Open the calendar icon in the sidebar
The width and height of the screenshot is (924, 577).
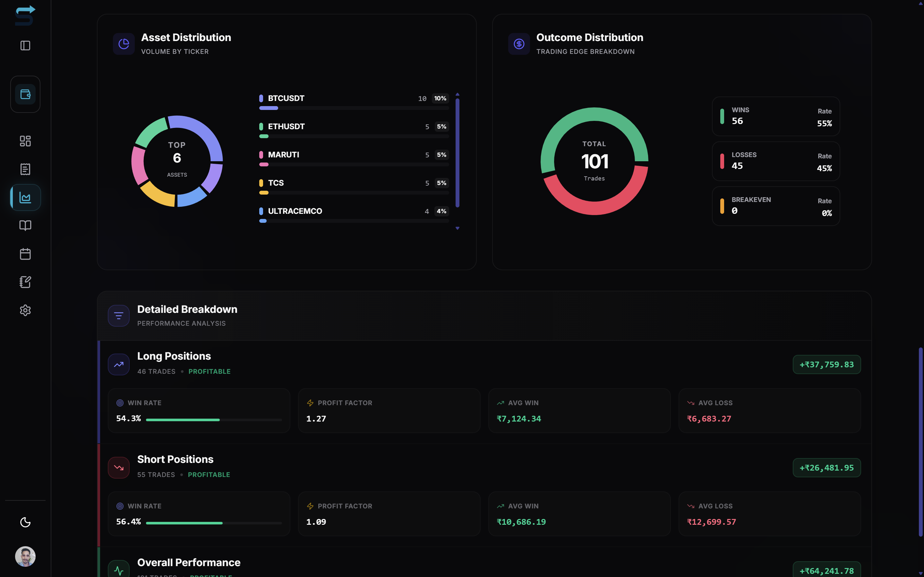click(x=25, y=254)
